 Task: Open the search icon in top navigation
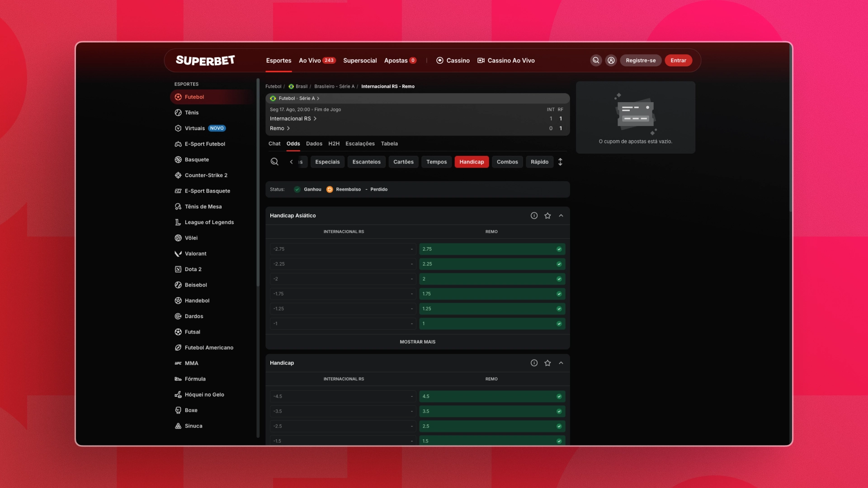pos(596,61)
